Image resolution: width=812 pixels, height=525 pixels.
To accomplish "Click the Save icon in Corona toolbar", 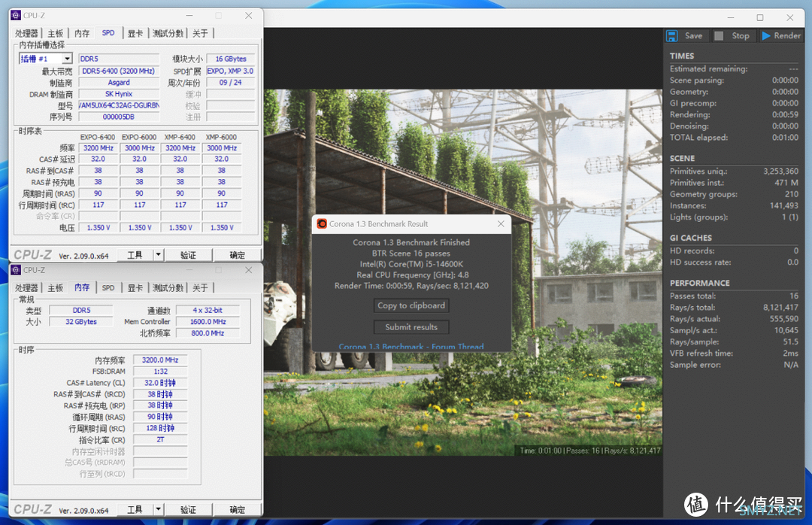I will tap(672, 36).
